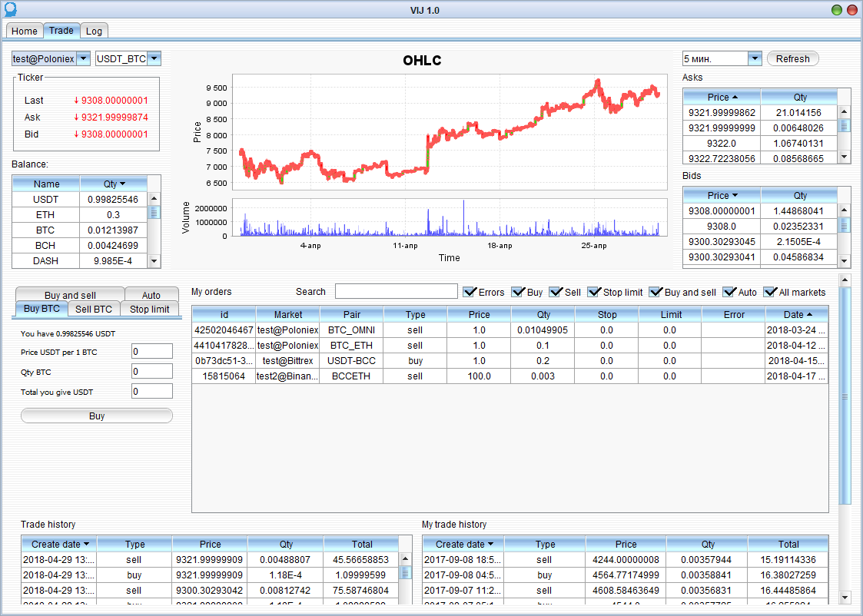The height and width of the screenshot is (616, 863).
Task: Click the main panel vertical scrollbar thumb
Action: pyautogui.click(x=845, y=396)
